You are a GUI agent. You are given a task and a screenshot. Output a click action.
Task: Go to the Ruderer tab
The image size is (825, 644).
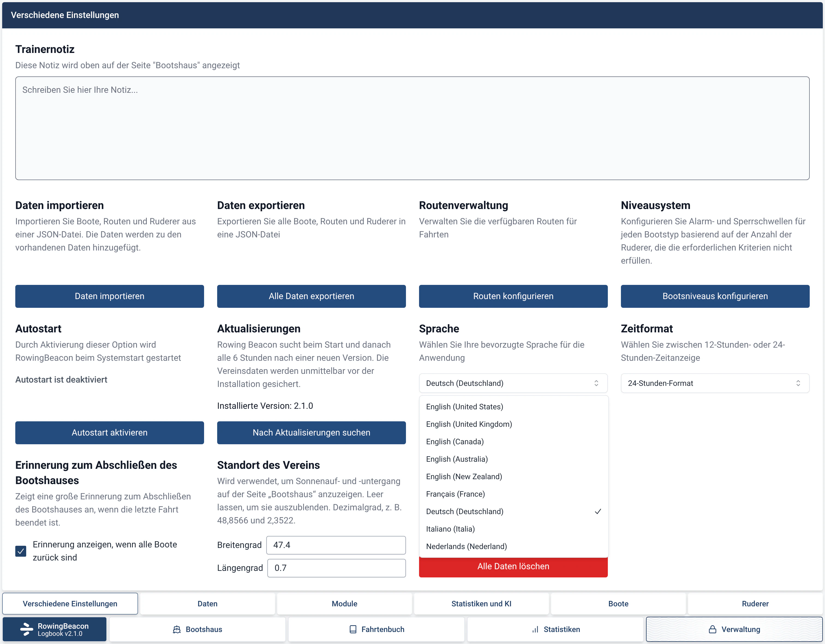755,604
